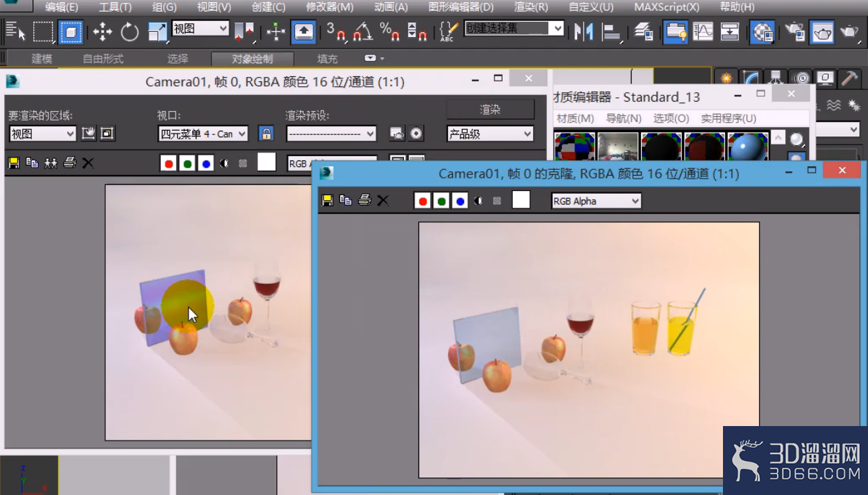
Task: Copy image in the clone render window
Action: click(345, 200)
